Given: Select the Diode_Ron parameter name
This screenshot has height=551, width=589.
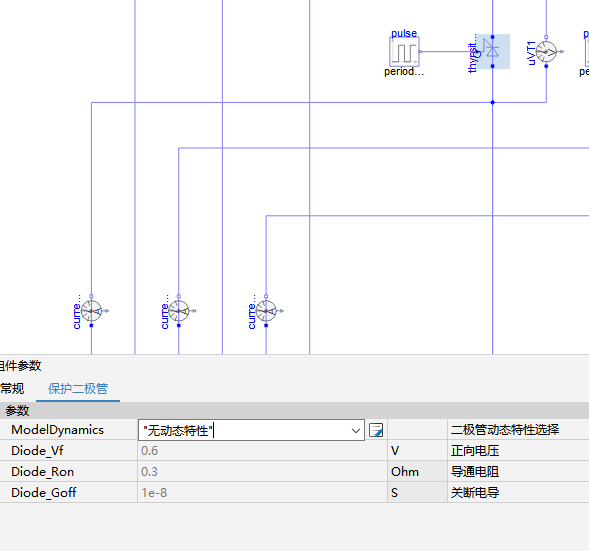Looking at the screenshot, I should point(42,472).
